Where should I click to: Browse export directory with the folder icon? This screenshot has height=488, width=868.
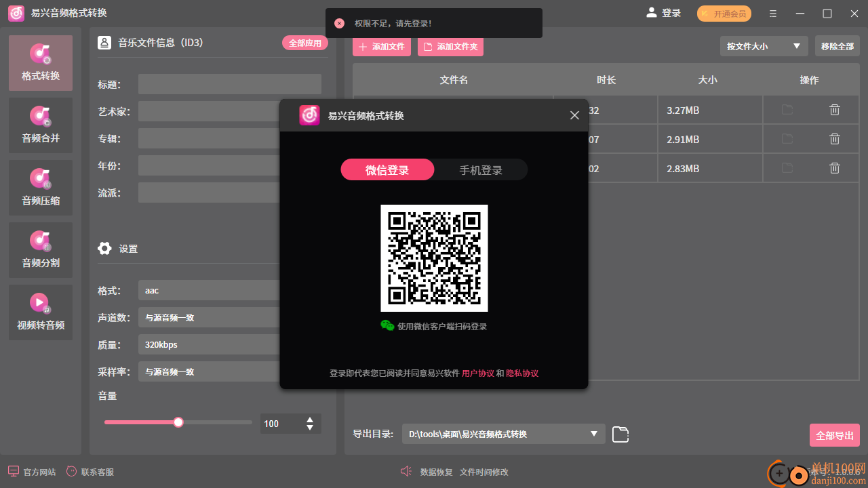click(x=620, y=434)
